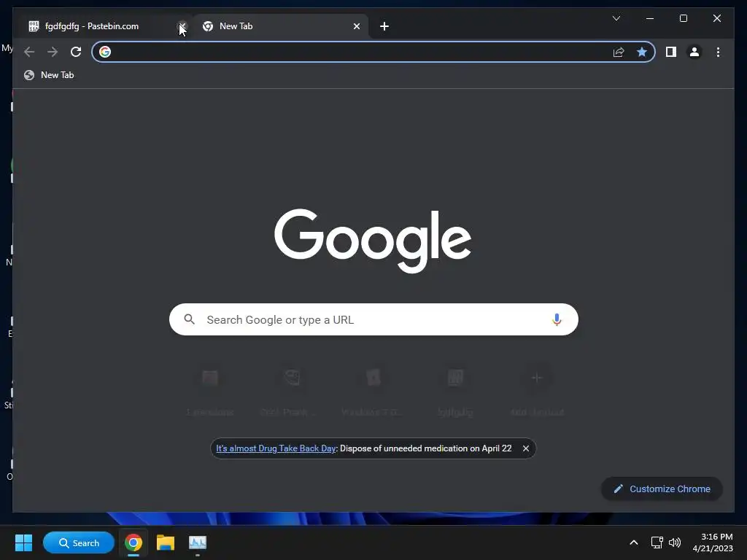Click the Google icon in the address bar
Viewport: 747px width, 560px height.
tap(105, 52)
